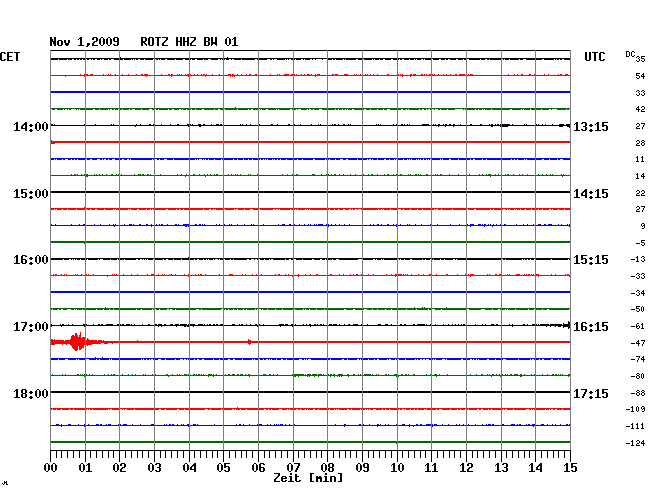
Task: Select DC value "22"
Action: point(640,193)
